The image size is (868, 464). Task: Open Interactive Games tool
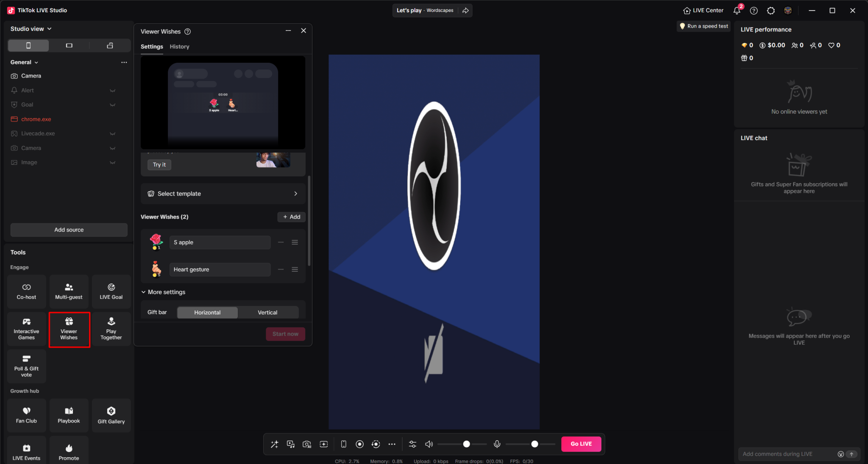coord(26,329)
